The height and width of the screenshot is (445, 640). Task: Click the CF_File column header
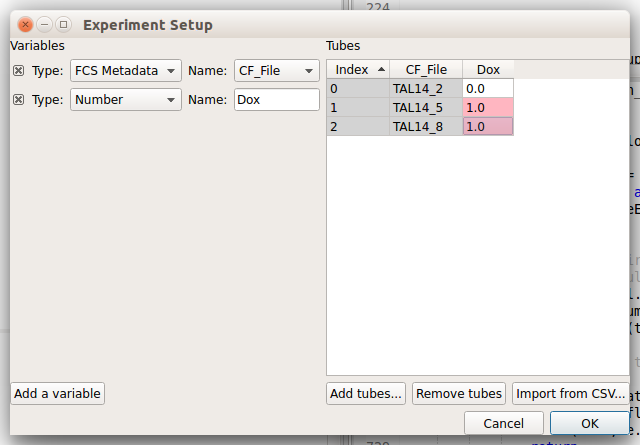[x=426, y=69]
